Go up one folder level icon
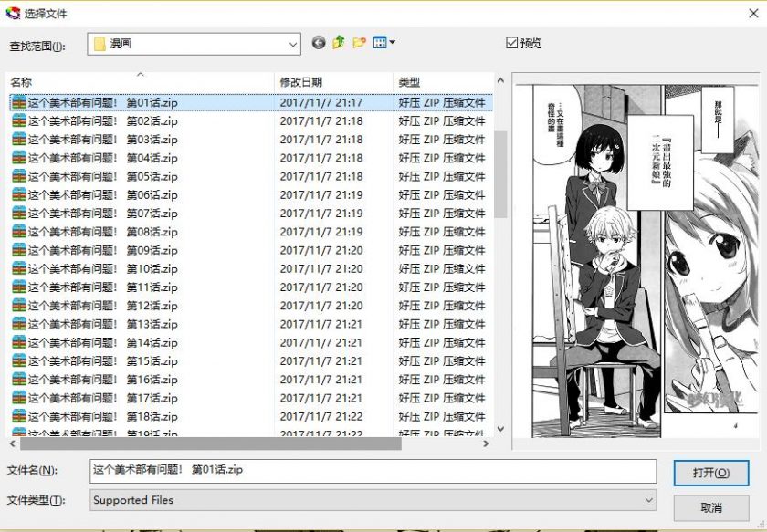767x532 pixels. (x=339, y=43)
